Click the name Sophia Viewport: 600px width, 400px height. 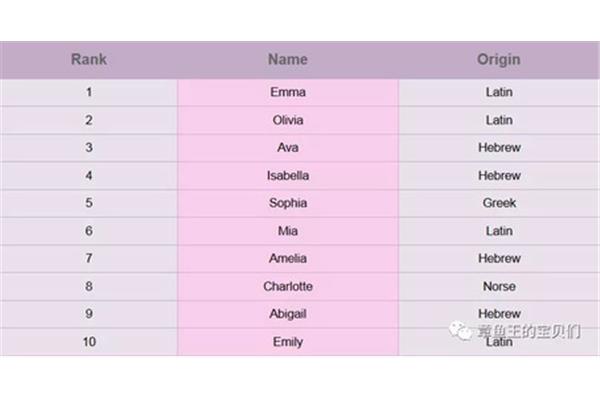pyautogui.click(x=288, y=203)
